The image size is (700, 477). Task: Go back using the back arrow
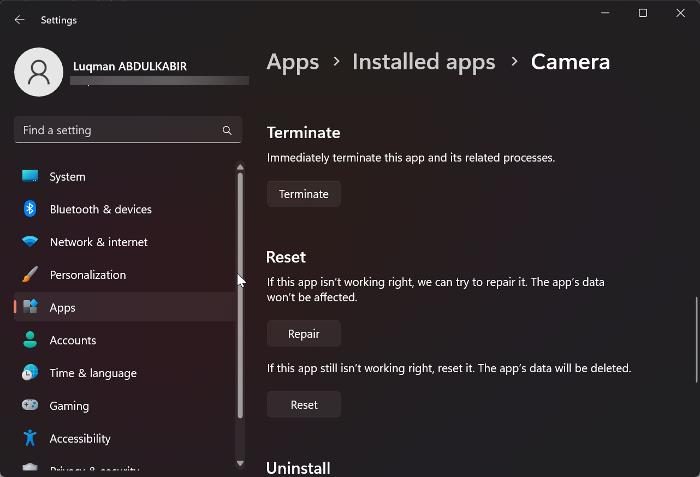pos(19,19)
